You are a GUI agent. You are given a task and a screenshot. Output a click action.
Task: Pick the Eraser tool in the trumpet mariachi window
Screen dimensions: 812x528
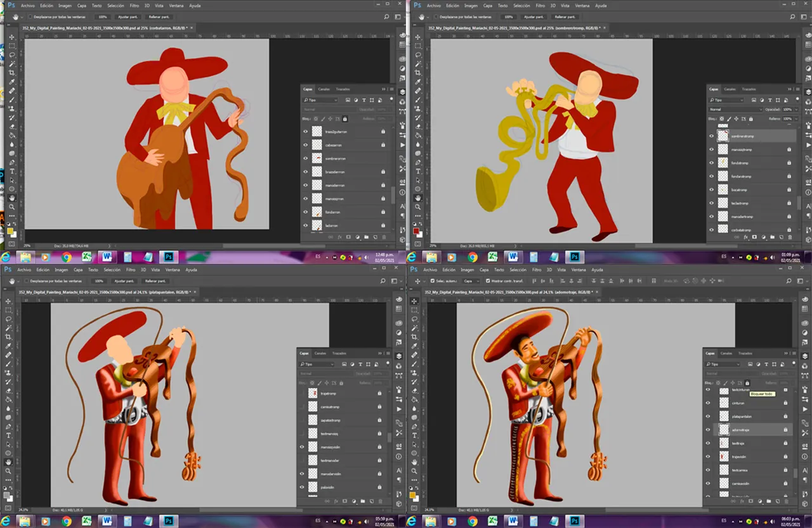418,127
